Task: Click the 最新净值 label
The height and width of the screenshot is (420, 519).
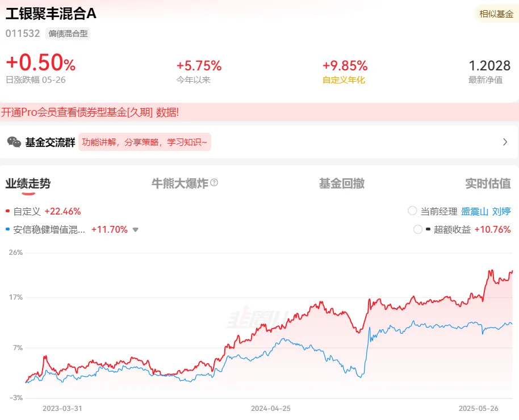Action: (x=485, y=80)
